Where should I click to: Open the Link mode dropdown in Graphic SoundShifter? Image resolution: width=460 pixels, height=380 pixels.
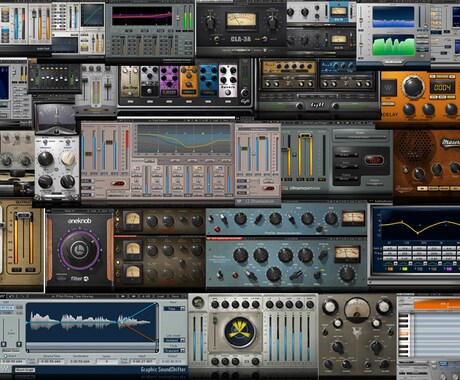click(x=174, y=340)
